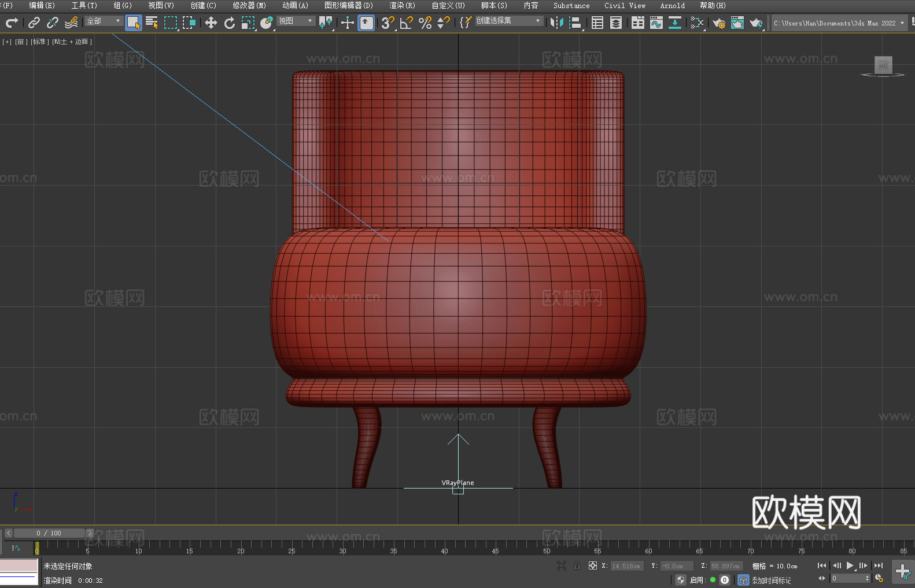Toggle Layer Explorer
Screen dimensions: 915x588
pos(616,23)
